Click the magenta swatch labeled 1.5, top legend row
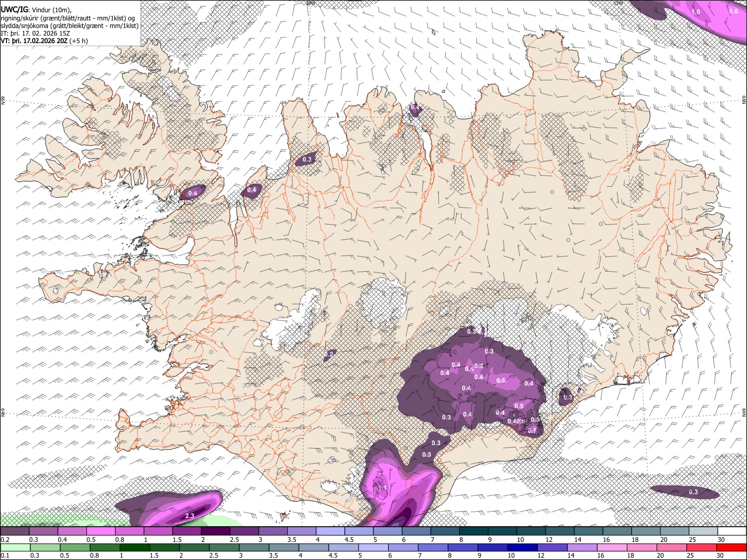This screenshot has height=560, width=747. tap(187, 531)
